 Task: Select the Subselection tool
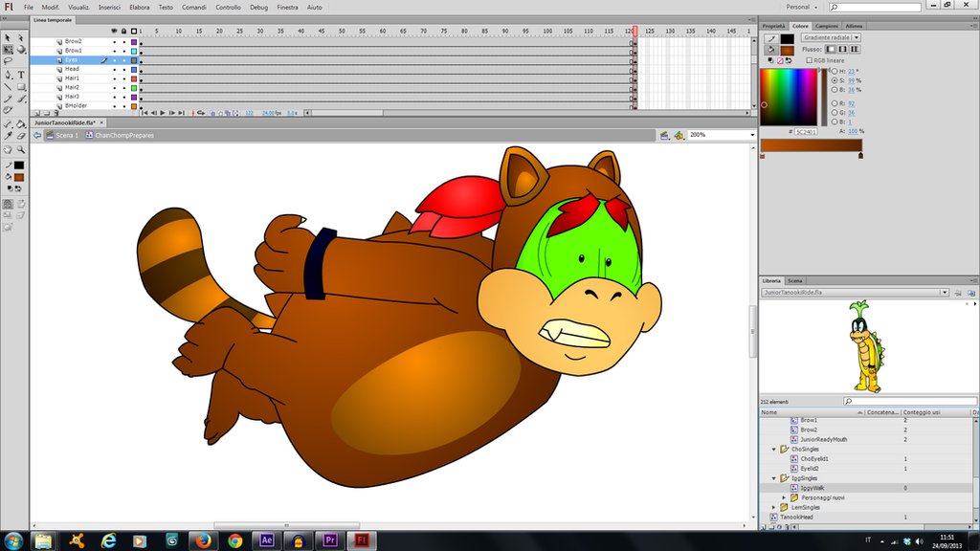coord(21,37)
